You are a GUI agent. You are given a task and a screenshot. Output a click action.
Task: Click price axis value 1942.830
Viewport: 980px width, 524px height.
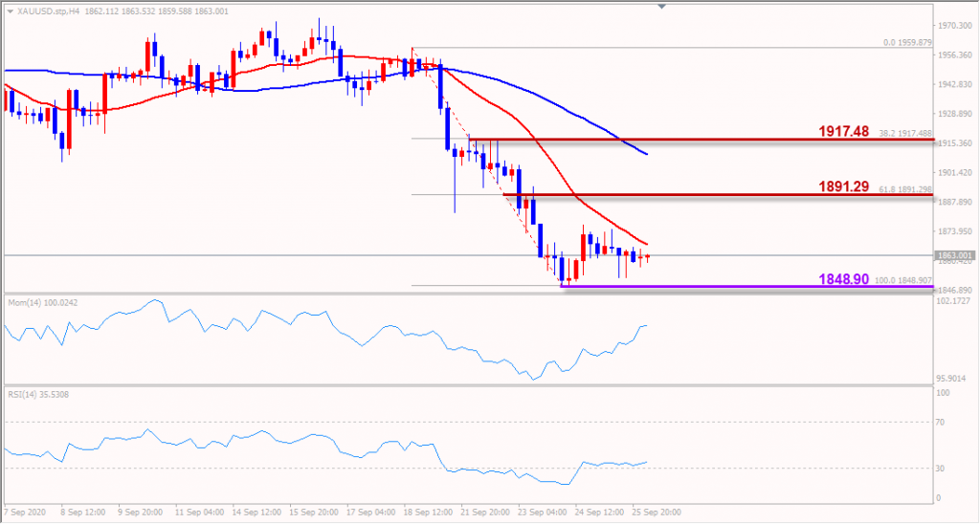(955, 84)
